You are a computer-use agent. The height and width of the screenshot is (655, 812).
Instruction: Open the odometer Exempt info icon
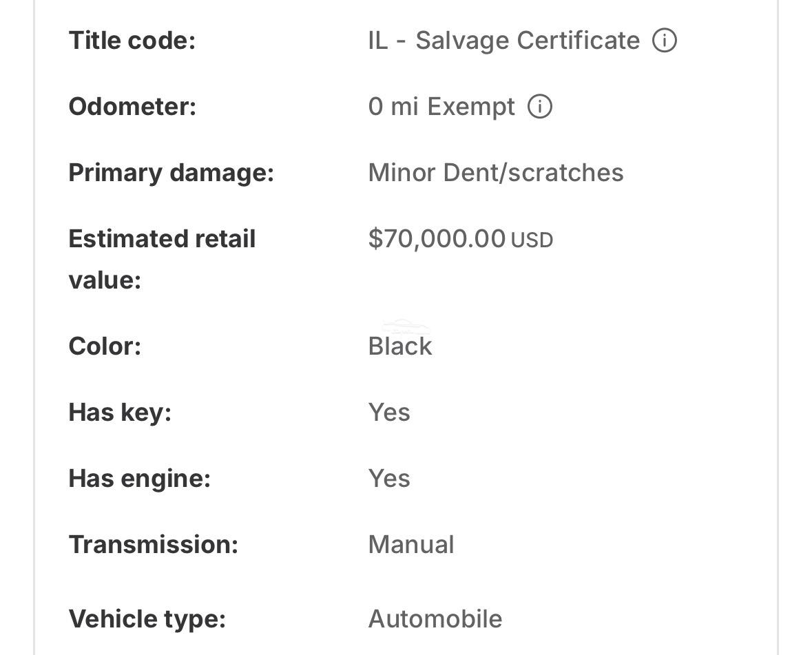pyautogui.click(x=539, y=107)
